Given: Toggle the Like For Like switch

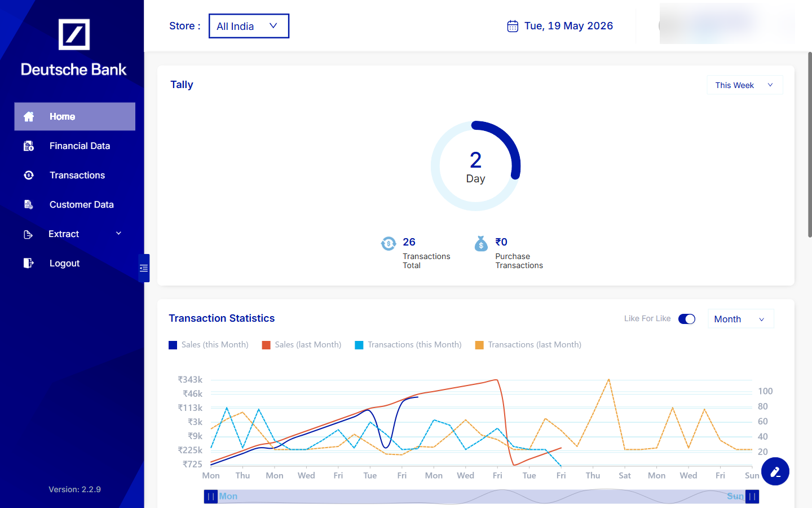Looking at the screenshot, I should (x=687, y=319).
